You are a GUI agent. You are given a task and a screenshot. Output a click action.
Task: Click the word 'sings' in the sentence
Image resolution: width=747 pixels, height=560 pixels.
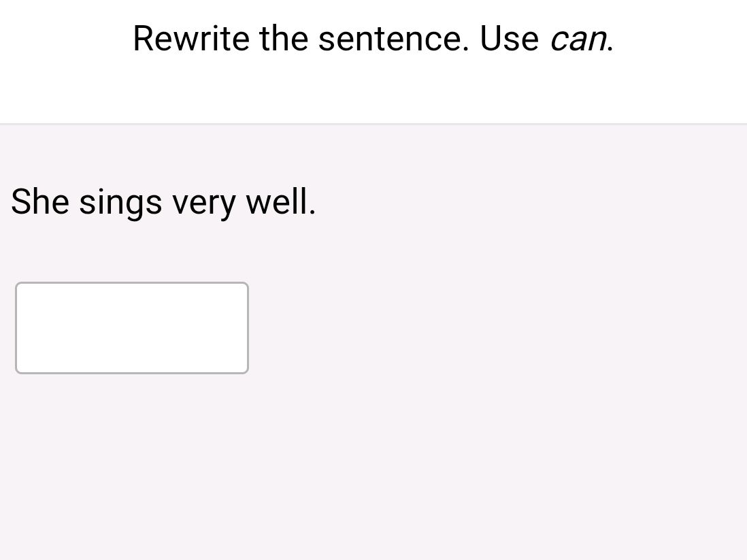click(119, 202)
